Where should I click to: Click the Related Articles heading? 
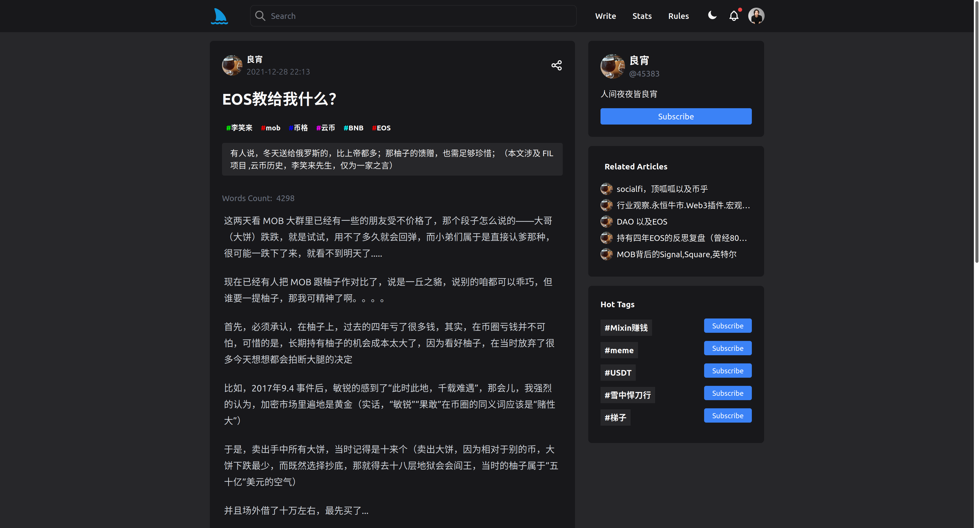(636, 167)
